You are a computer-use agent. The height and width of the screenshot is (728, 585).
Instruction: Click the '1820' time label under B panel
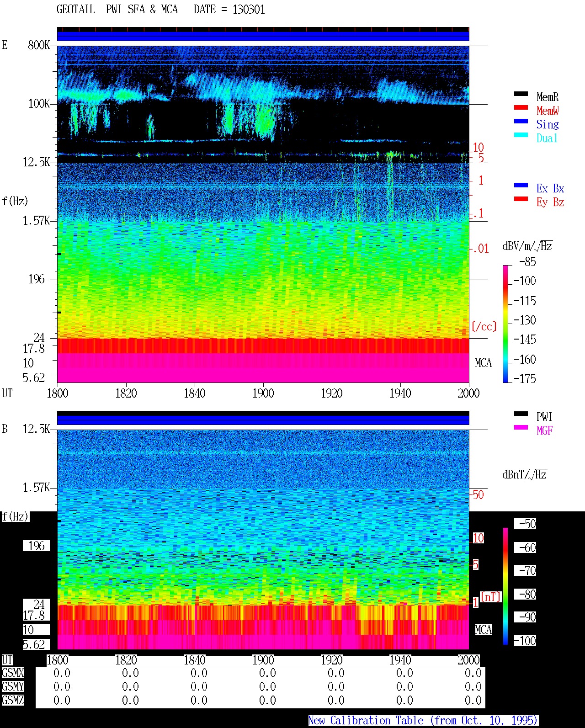pyautogui.click(x=126, y=660)
